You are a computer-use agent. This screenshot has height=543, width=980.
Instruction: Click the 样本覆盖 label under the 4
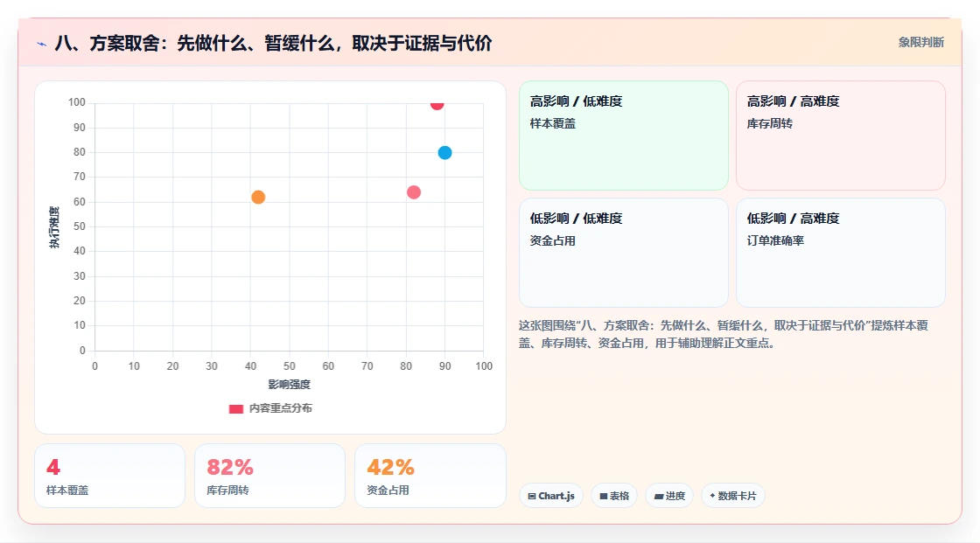[66, 491]
